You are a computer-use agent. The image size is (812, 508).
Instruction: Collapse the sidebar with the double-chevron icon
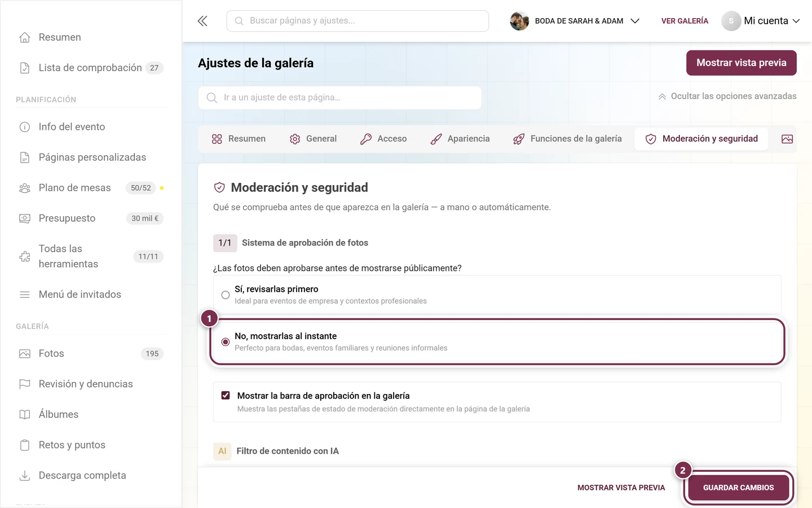coord(202,21)
